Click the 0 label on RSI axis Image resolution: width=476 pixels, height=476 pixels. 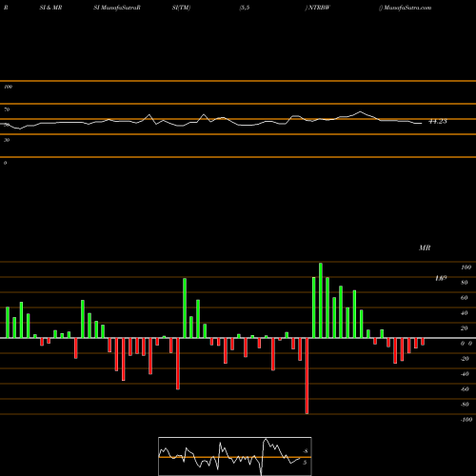[x=5, y=163]
